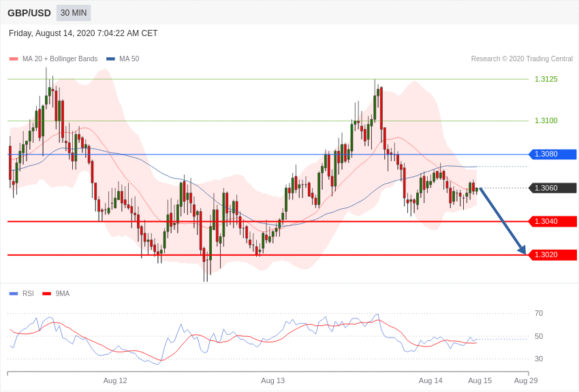579x392 pixels.
Task: Toggle the RSI legend entry
Action: click(x=21, y=293)
